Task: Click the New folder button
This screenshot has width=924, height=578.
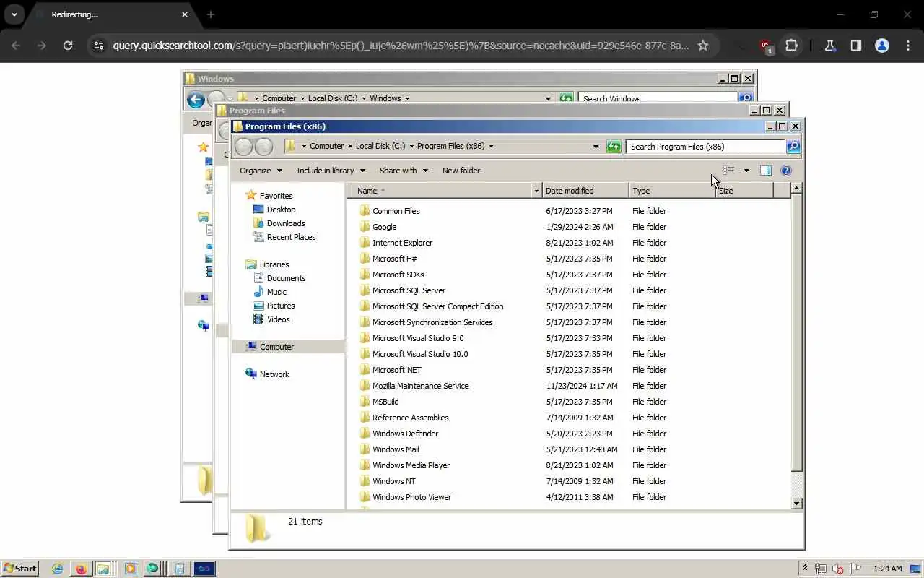Action: point(461,171)
